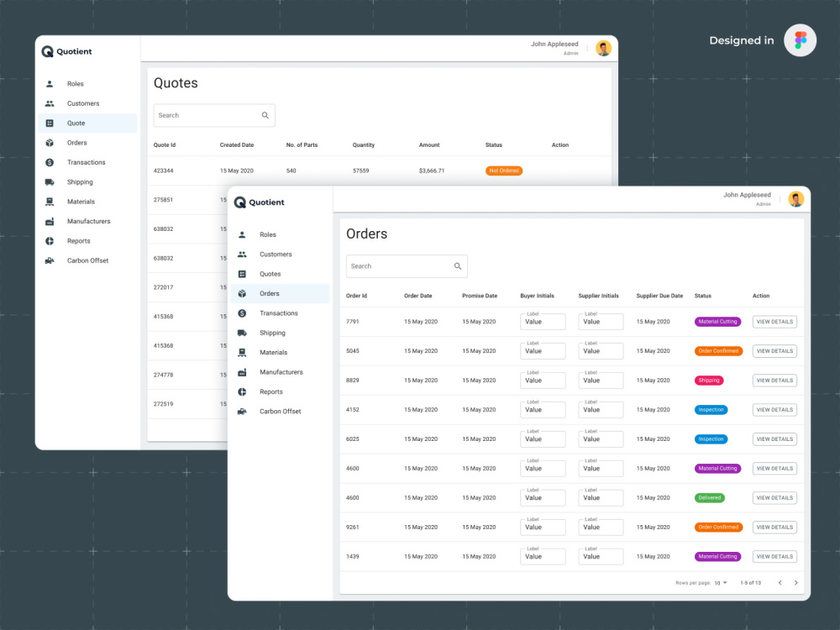Click Inspection status of order 4152
The height and width of the screenshot is (630, 840).
pos(711,410)
